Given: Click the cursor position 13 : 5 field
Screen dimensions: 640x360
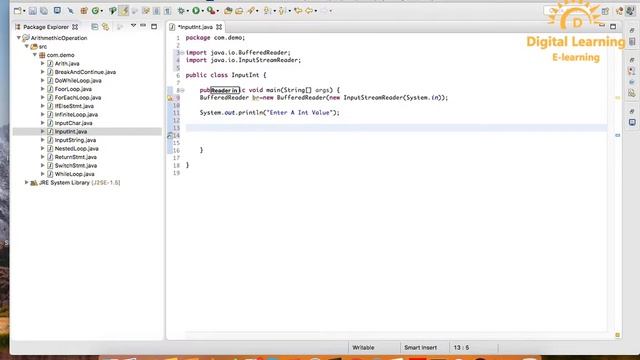Looking at the screenshot, I should point(461,348).
